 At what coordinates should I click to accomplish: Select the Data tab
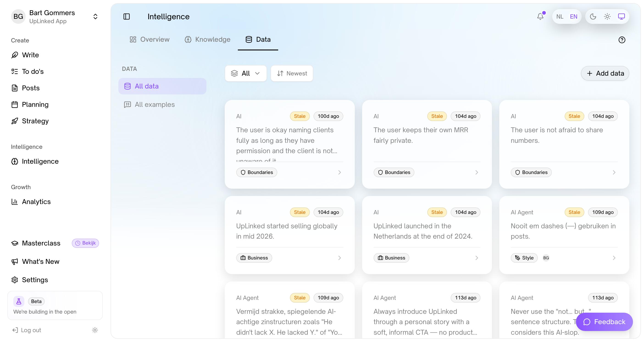(x=258, y=39)
